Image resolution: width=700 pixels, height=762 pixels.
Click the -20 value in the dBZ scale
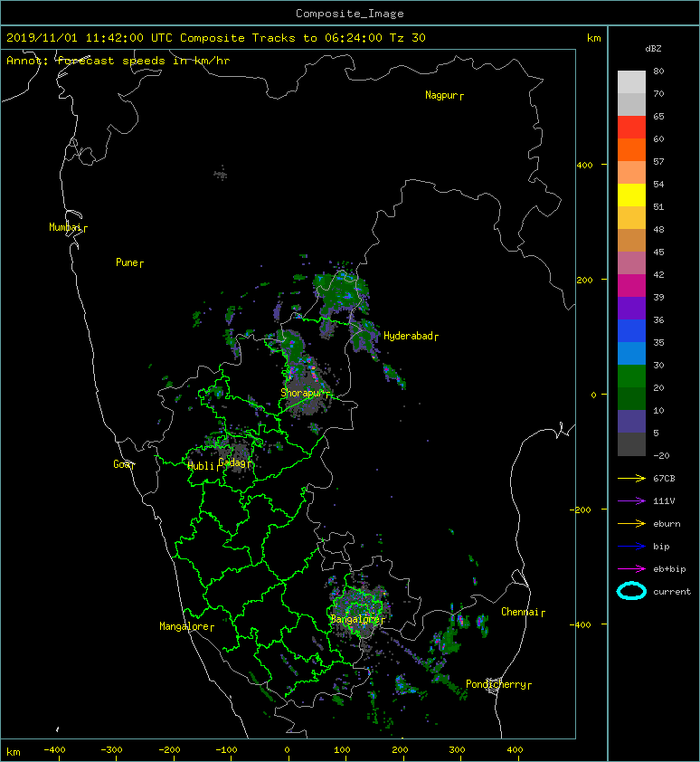pyautogui.click(x=661, y=455)
